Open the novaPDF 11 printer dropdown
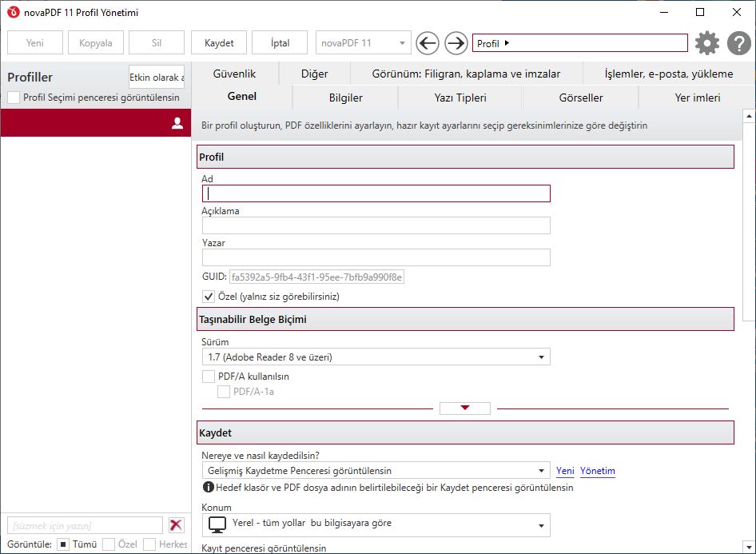756x554 pixels. (x=363, y=43)
